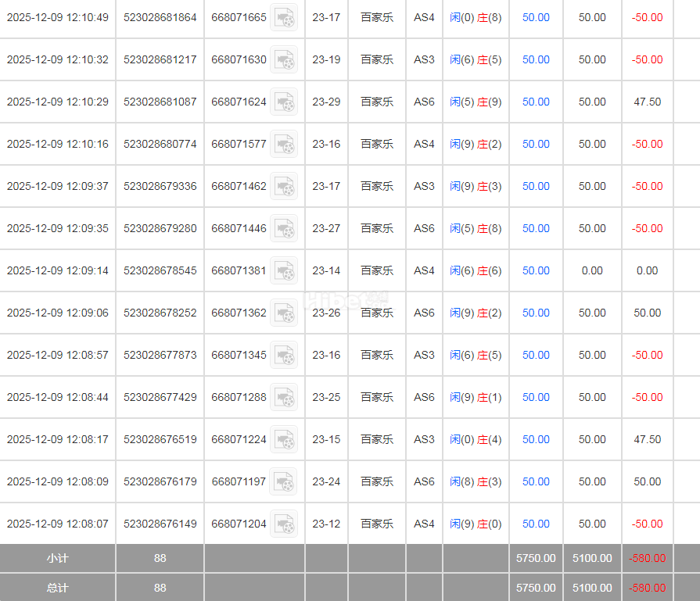Play replay video next to 668071624
The width and height of the screenshot is (700, 601).
pyautogui.click(x=284, y=102)
